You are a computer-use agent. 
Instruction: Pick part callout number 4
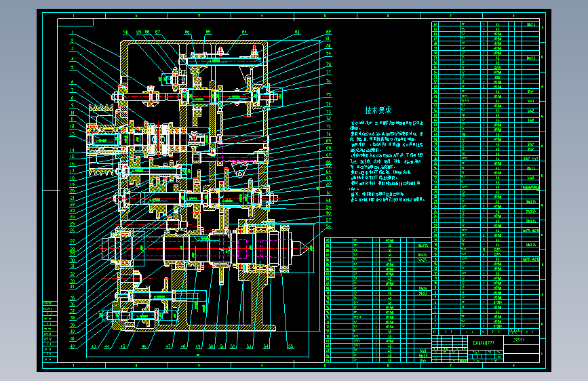click(72, 59)
